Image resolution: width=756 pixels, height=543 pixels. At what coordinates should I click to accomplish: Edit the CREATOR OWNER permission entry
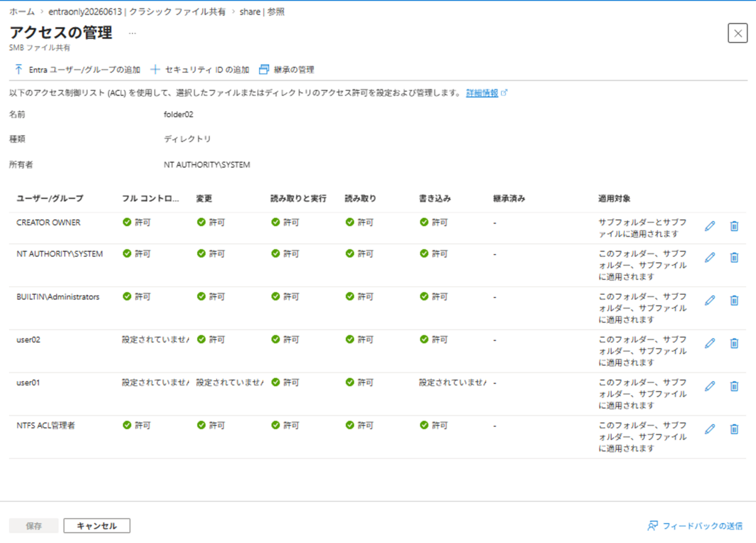(x=710, y=226)
